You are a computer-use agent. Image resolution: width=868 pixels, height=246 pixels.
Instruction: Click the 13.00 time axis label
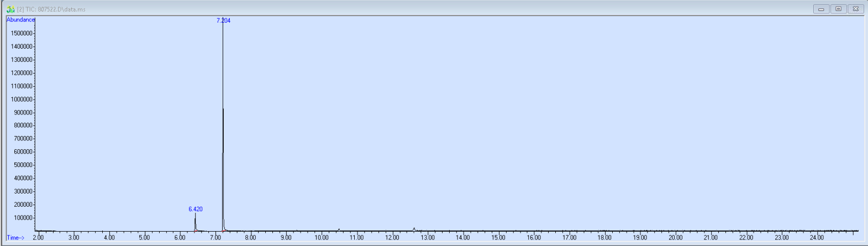tap(428, 238)
